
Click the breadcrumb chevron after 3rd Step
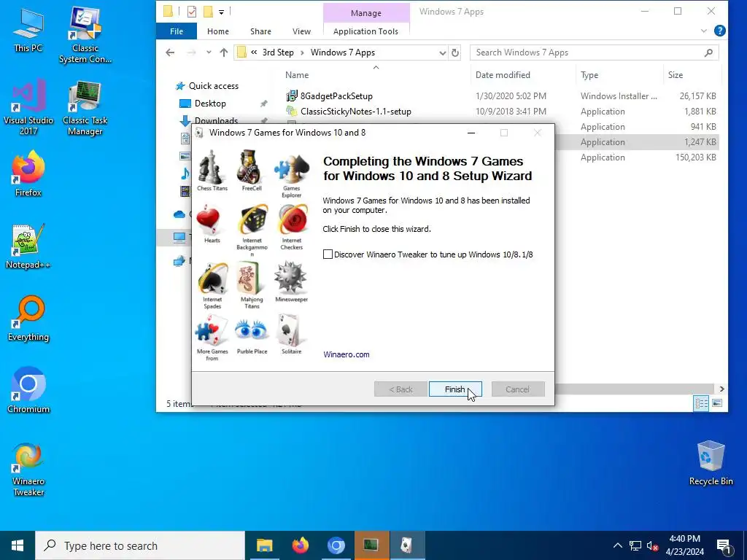(302, 52)
